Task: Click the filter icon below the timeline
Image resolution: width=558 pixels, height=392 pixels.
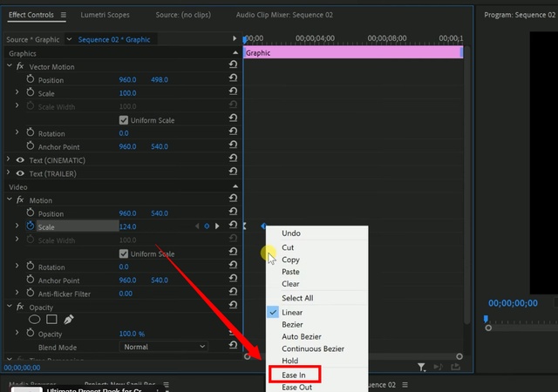Action: click(x=421, y=368)
